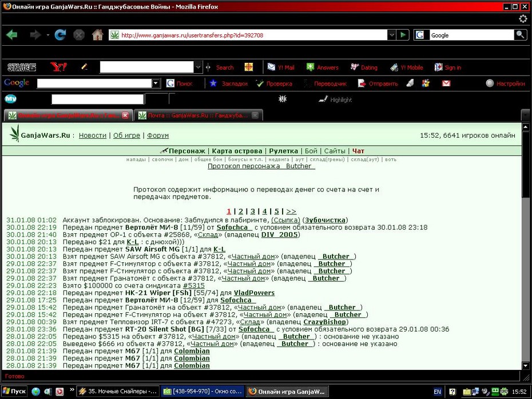
Task: Open VladPowers profile link
Action: pyautogui.click(x=254, y=293)
